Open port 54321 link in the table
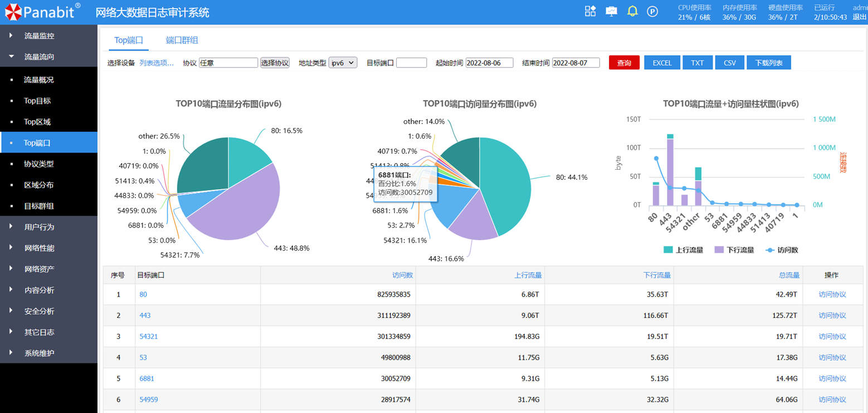The height and width of the screenshot is (413, 868). coord(149,337)
